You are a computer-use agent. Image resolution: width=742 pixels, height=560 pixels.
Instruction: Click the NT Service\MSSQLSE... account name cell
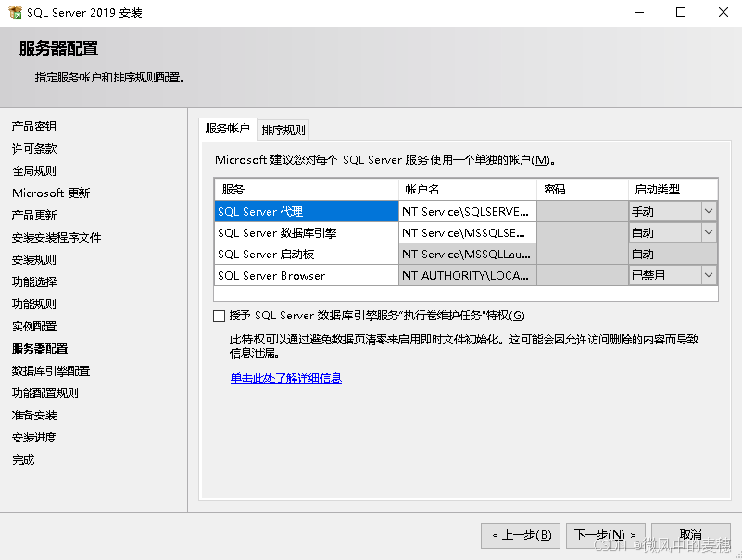[x=468, y=232]
